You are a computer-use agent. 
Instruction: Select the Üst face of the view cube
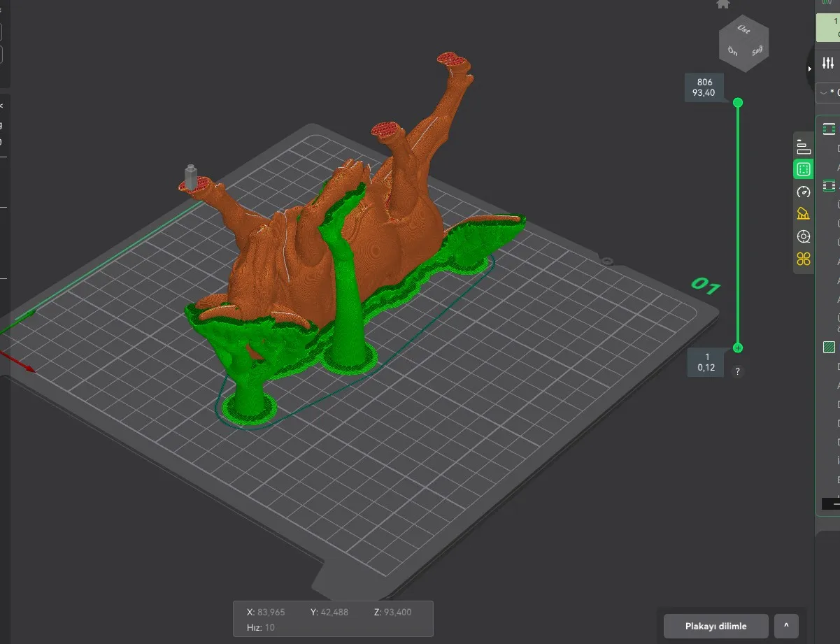click(x=743, y=30)
